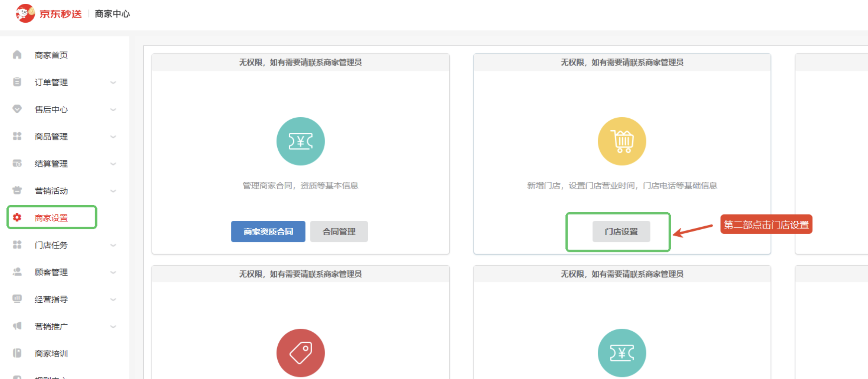Click the yellow shopping cart icon
This screenshot has width=868, height=379.
click(x=622, y=141)
